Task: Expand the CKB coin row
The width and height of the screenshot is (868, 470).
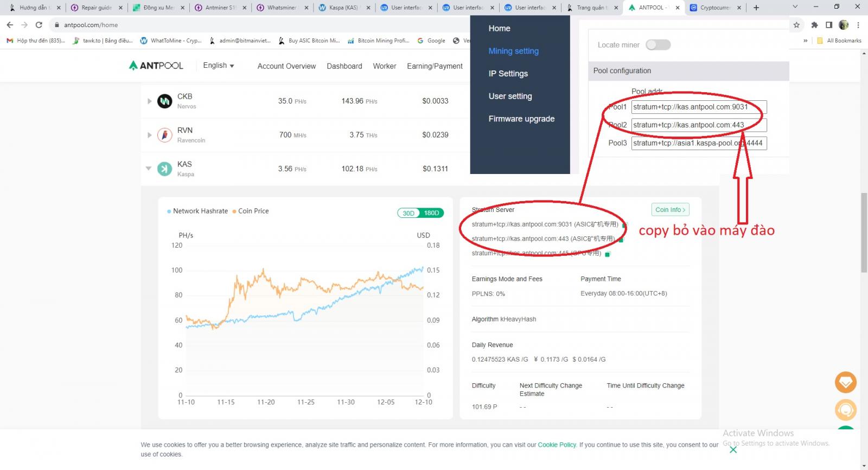Action: (149, 101)
